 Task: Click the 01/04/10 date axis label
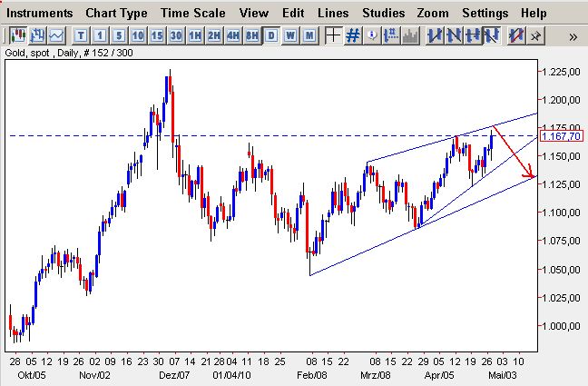[x=231, y=375]
